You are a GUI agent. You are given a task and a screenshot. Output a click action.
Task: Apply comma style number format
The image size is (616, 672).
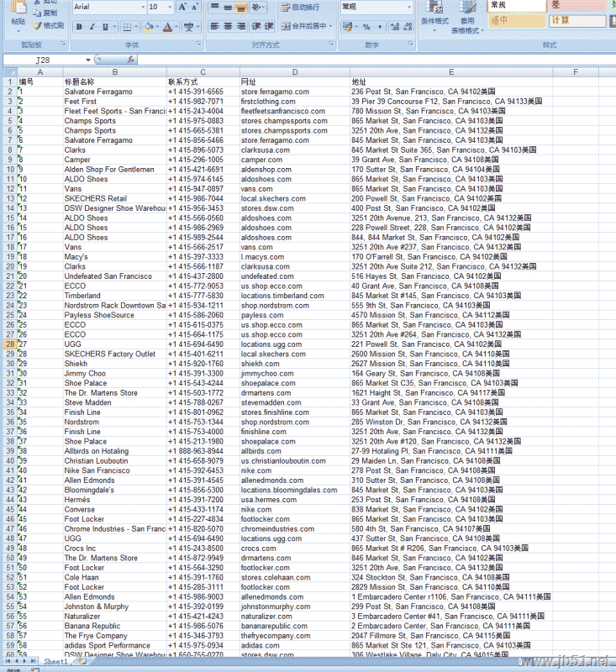pyautogui.click(x=380, y=27)
